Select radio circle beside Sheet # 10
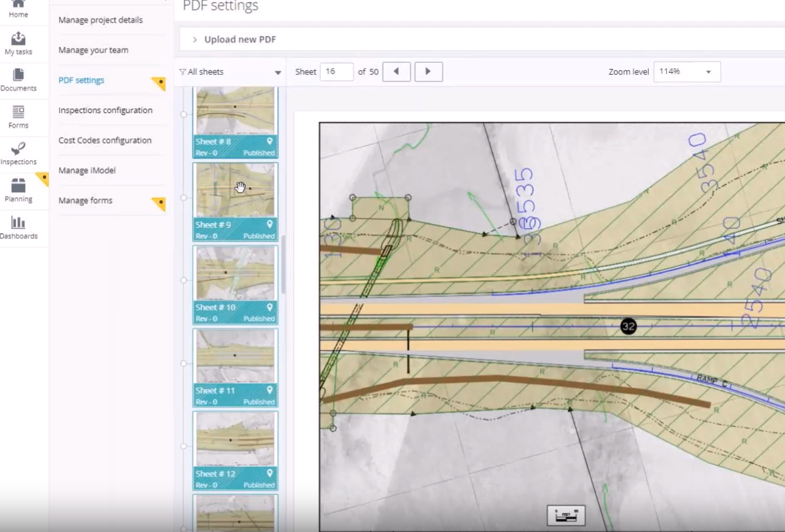The image size is (785, 532). coord(184,280)
